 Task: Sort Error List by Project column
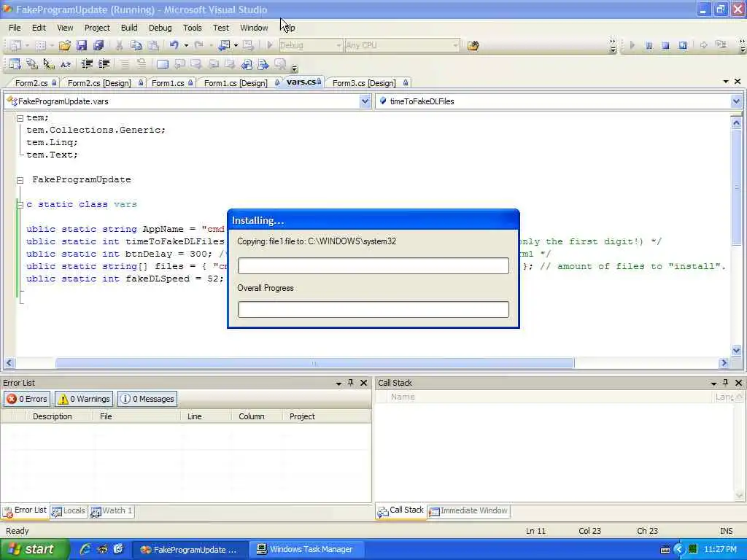pos(302,416)
